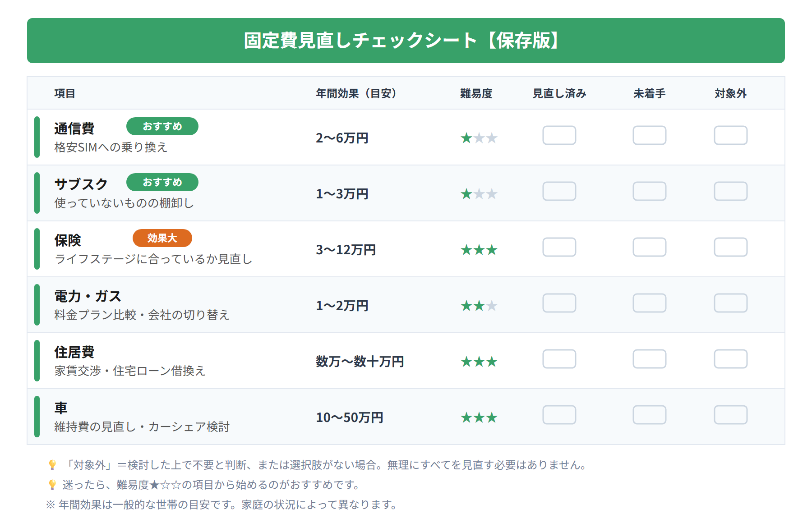Click the おすすめ badge next to サブスク
The image size is (812, 523).
click(x=162, y=182)
